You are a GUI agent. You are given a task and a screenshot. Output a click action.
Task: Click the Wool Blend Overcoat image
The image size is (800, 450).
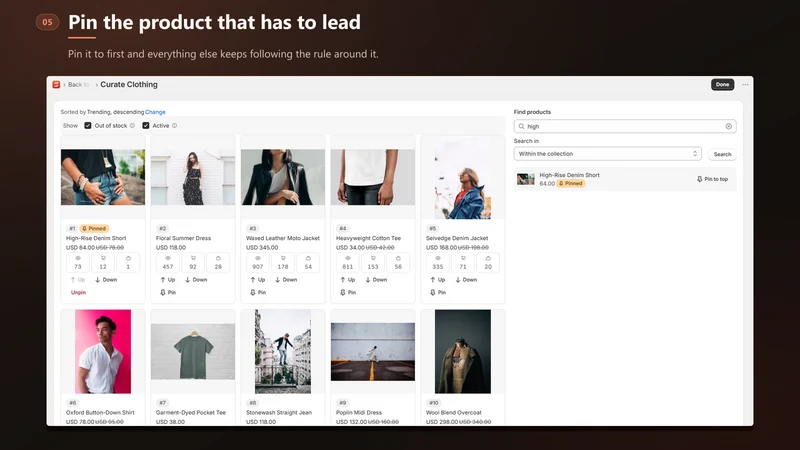pyautogui.click(x=463, y=352)
